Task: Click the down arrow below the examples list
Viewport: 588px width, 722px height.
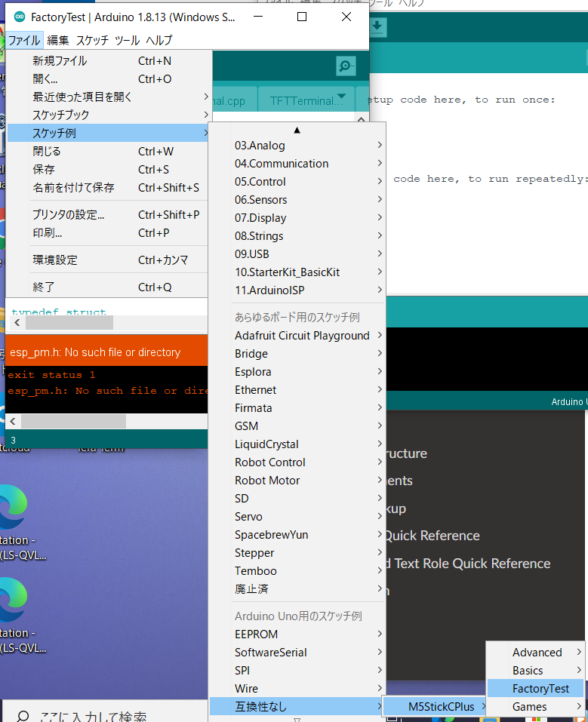Action: tap(297, 719)
